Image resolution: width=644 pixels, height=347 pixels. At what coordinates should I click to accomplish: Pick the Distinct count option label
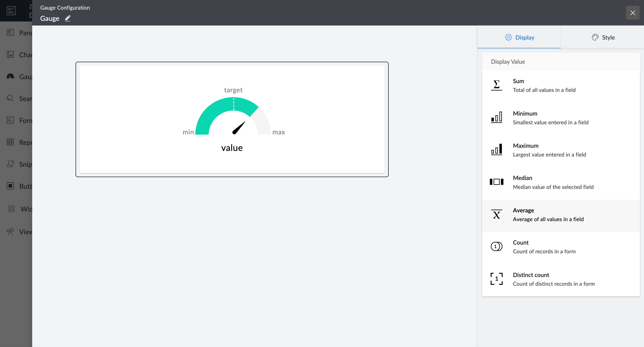tap(531, 275)
